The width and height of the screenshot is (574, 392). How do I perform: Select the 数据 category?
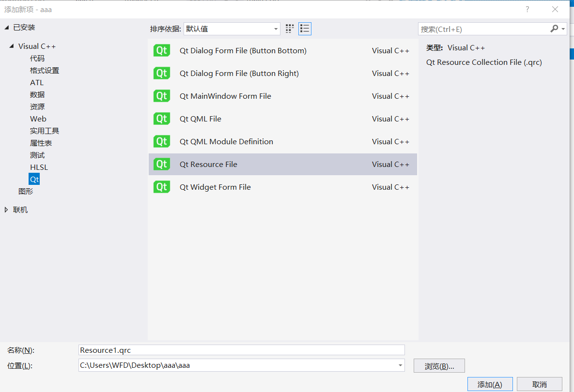point(37,94)
